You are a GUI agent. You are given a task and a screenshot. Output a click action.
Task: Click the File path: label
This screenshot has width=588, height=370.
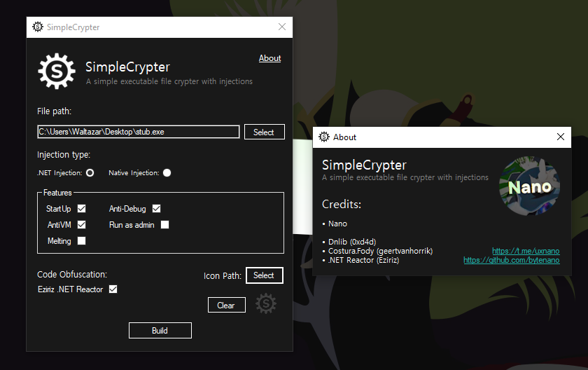(x=54, y=111)
